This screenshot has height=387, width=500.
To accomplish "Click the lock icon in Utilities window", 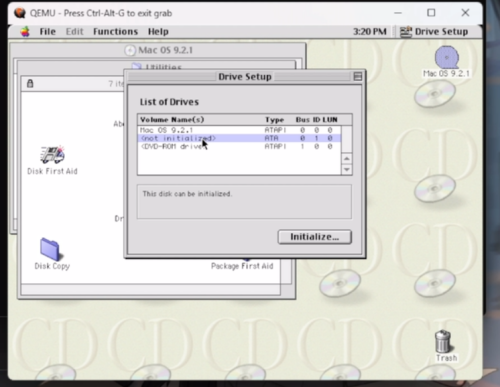I will pos(30,83).
